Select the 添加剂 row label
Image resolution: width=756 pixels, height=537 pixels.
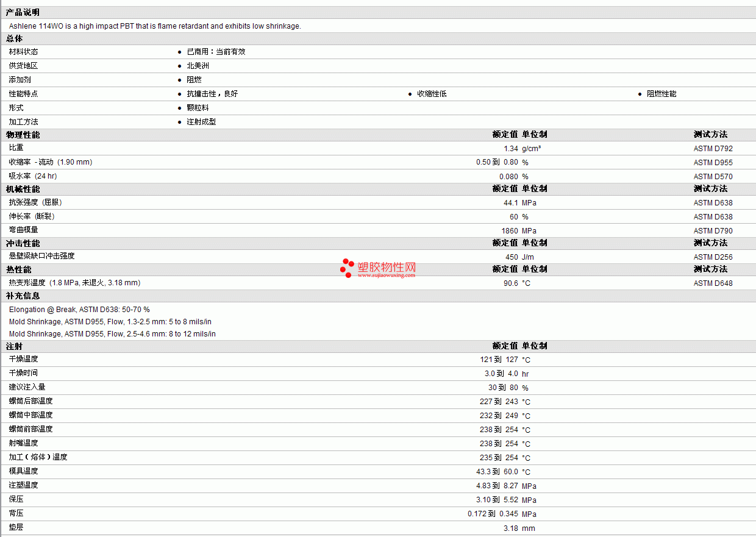pyautogui.click(x=20, y=80)
